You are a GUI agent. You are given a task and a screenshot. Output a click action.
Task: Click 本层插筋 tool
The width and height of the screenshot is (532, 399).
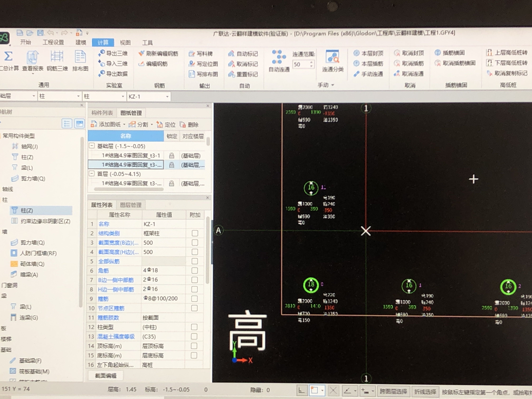[368, 63]
